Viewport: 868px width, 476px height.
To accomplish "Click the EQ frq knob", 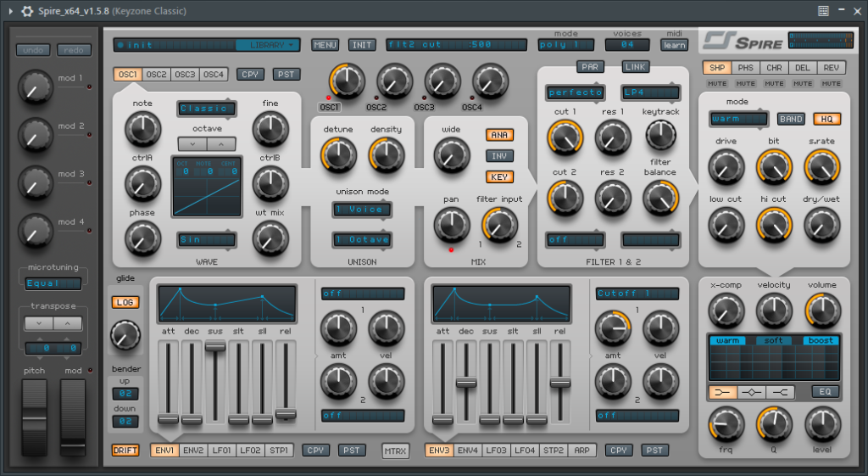I will pyautogui.click(x=726, y=424).
